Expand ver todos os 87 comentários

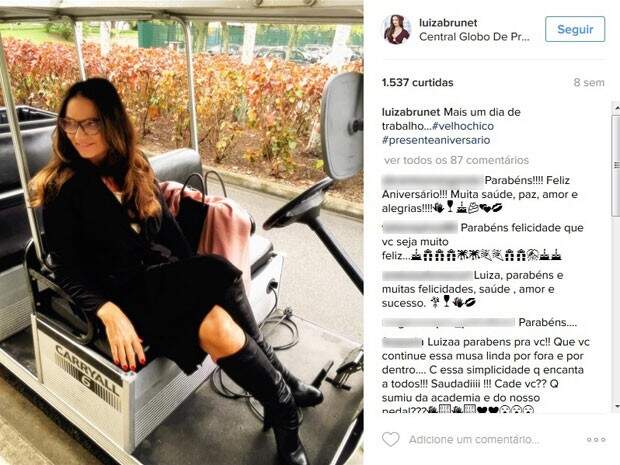point(456,160)
